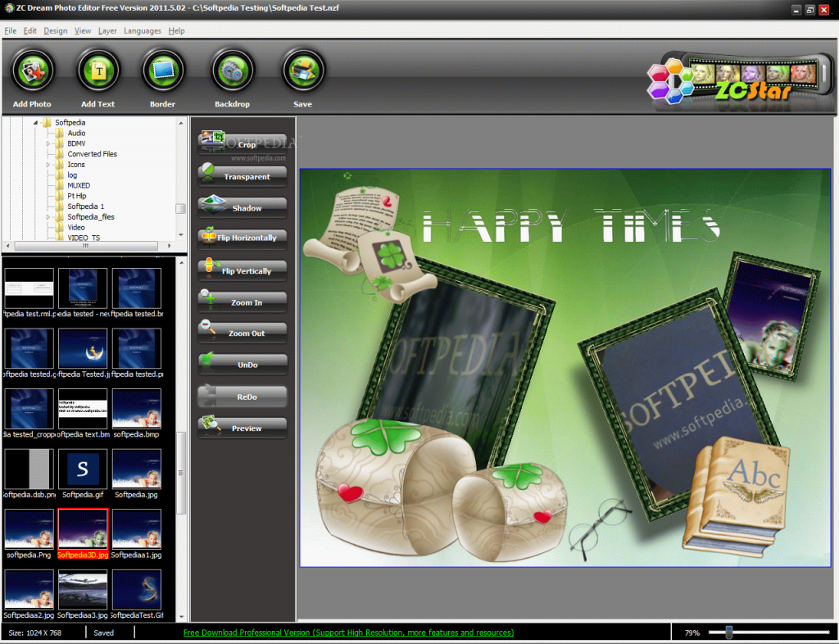Apply the Shadow effect
This screenshot has width=839, height=644.
[243, 207]
